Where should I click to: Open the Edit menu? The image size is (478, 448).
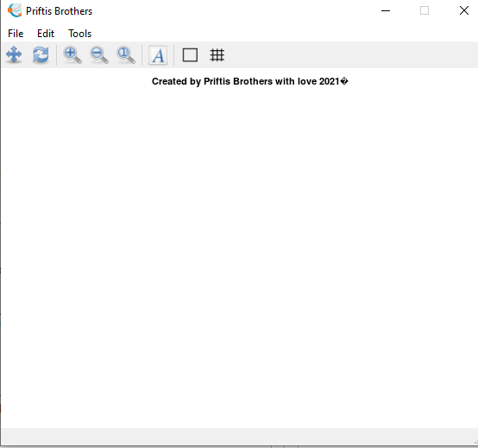pyautogui.click(x=46, y=34)
